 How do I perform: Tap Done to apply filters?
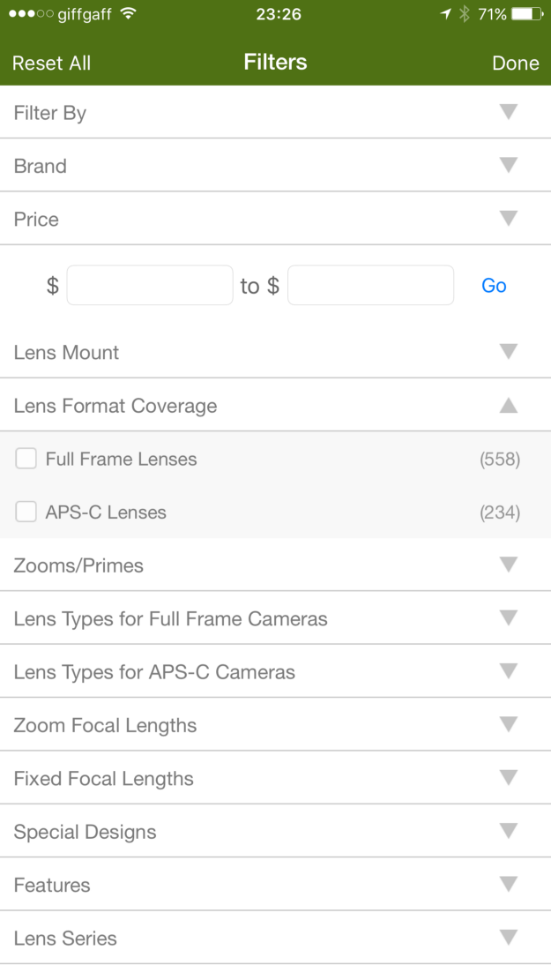[516, 64]
